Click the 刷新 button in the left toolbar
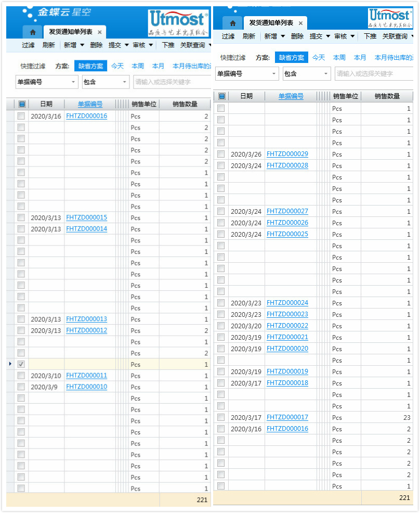This screenshot has width=420, height=513. (49, 45)
